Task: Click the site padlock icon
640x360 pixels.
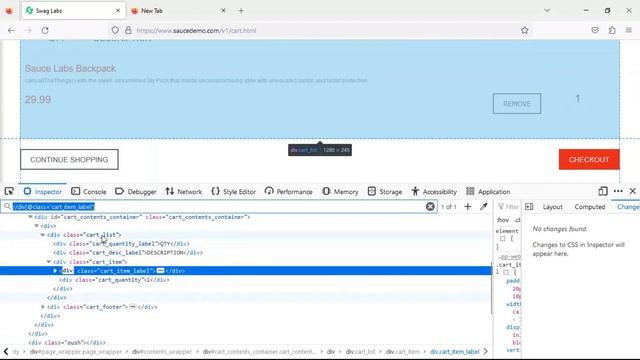Action: click(128, 30)
